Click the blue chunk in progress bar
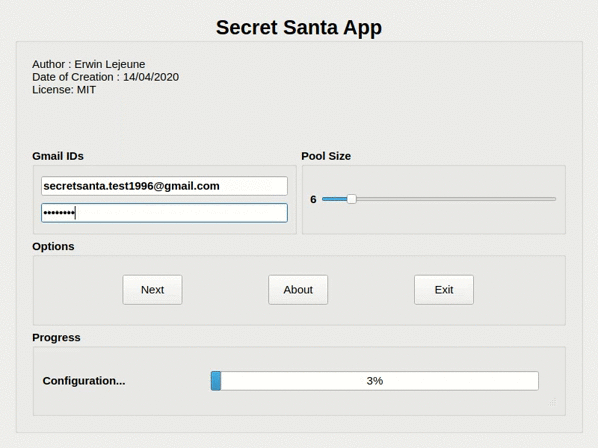This screenshot has width=598, height=448. (216, 381)
